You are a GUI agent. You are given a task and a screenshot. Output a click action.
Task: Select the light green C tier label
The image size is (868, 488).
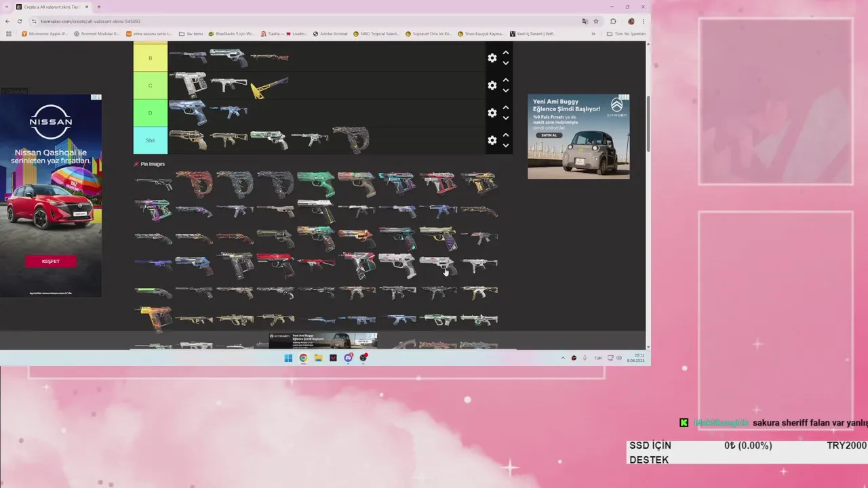coord(151,85)
